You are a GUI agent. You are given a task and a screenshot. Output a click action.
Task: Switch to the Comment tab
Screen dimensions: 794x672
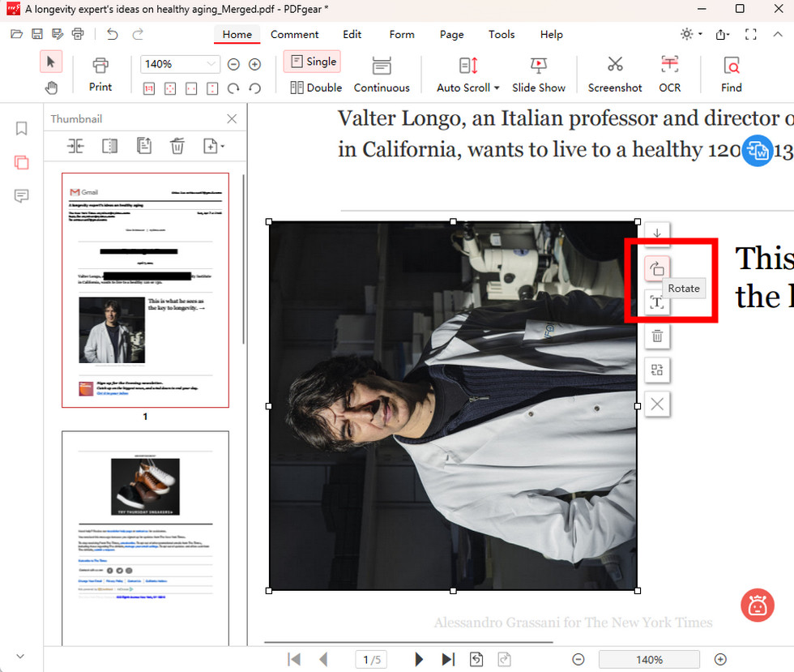(x=294, y=34)
